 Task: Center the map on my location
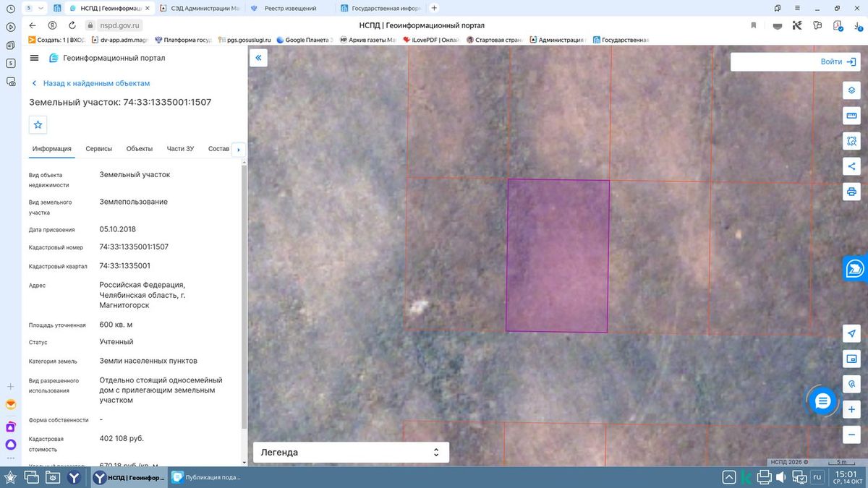pyautogui.click(x=851, y=333)
